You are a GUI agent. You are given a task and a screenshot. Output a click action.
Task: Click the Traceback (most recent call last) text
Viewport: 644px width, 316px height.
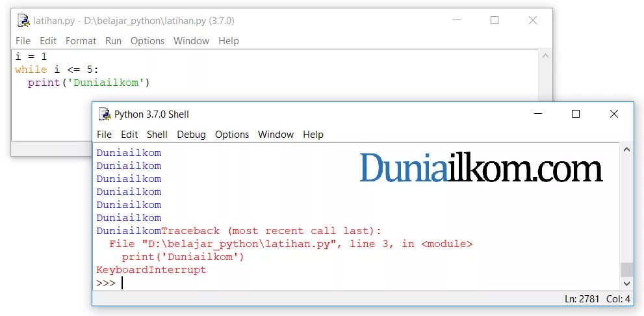[272, 231]
